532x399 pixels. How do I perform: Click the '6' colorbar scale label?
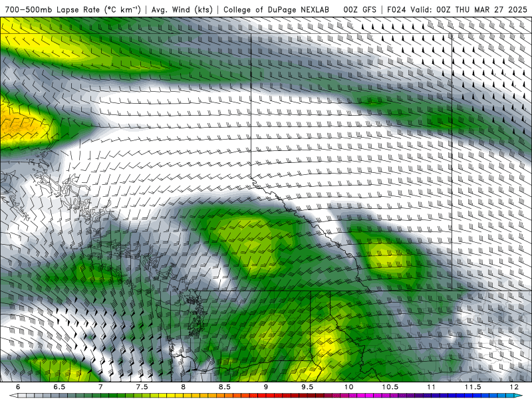coord(18,387)
